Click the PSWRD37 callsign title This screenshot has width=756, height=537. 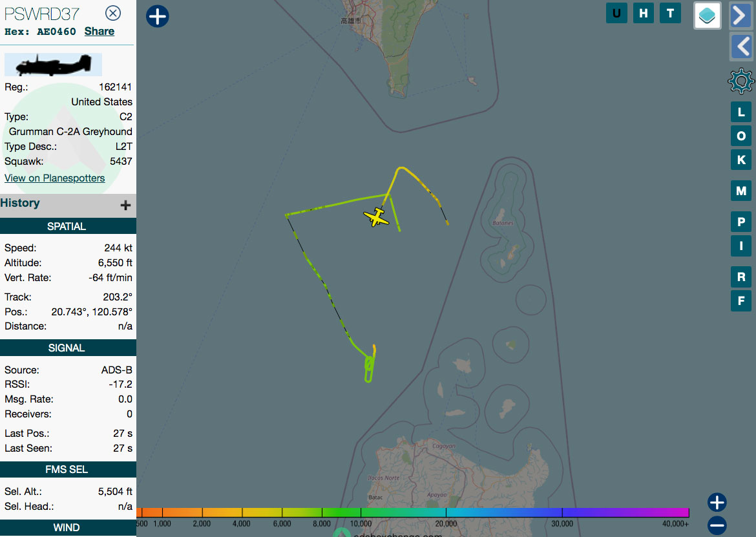(42, 14)
